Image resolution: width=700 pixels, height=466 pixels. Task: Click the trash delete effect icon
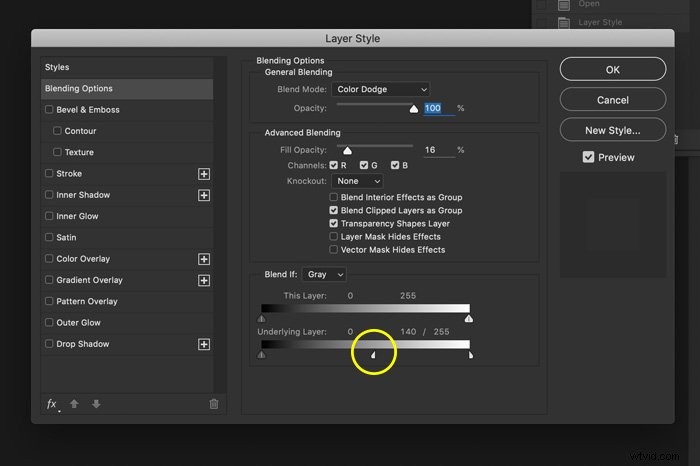click(x=214, y=404)
